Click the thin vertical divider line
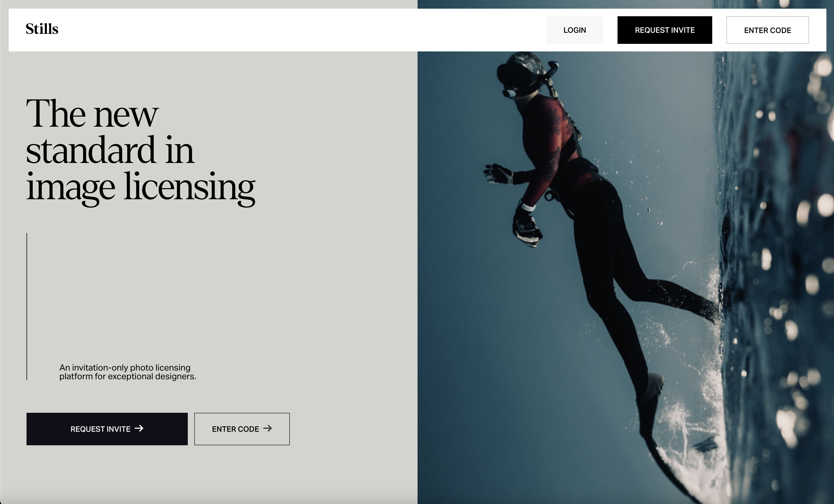834x504 pixels. pyautogui.click(x=27, y=306)
